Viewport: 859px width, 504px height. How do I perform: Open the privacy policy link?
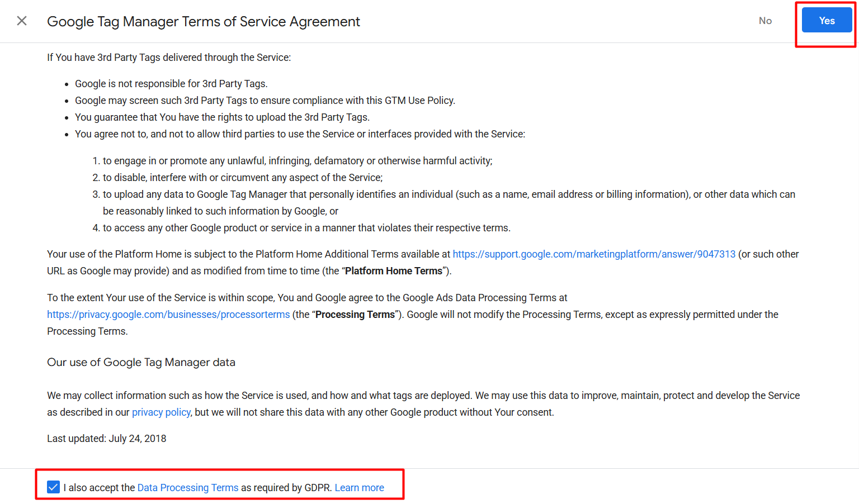[161, 412]
